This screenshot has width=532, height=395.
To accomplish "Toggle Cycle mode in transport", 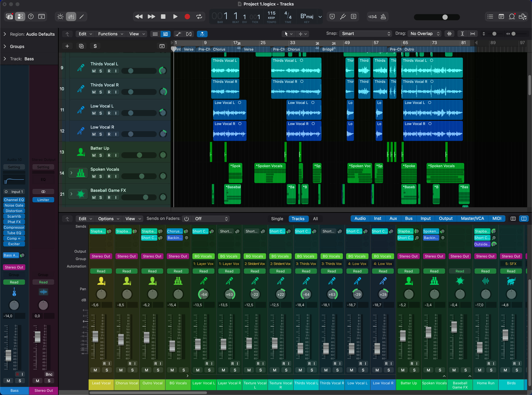I will click(x=199, y=16).
